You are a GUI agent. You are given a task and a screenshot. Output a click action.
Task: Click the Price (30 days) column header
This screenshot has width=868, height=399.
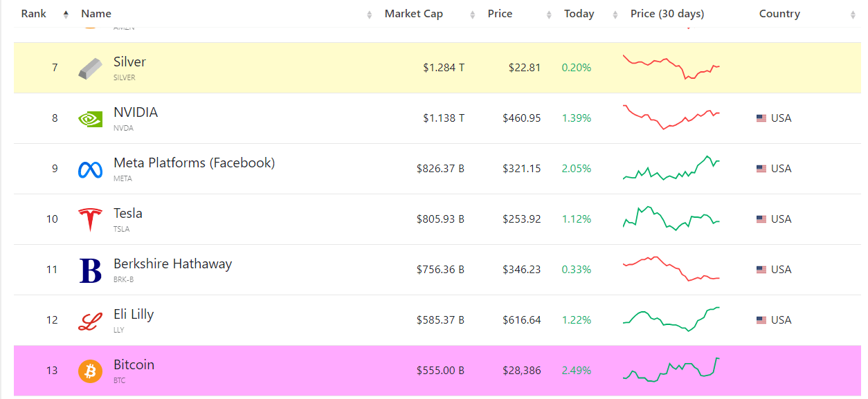(x=667, y=14)
